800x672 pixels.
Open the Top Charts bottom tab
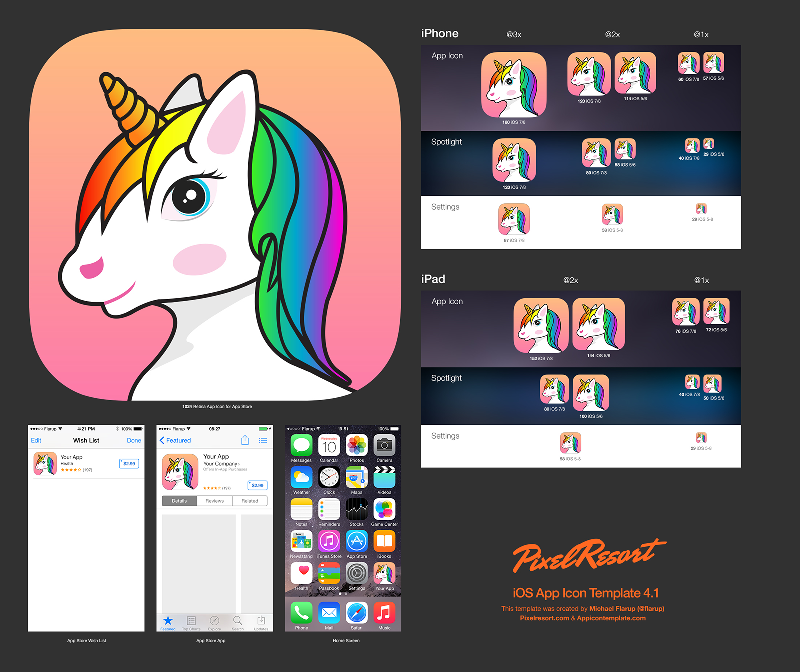pos(191,623)
